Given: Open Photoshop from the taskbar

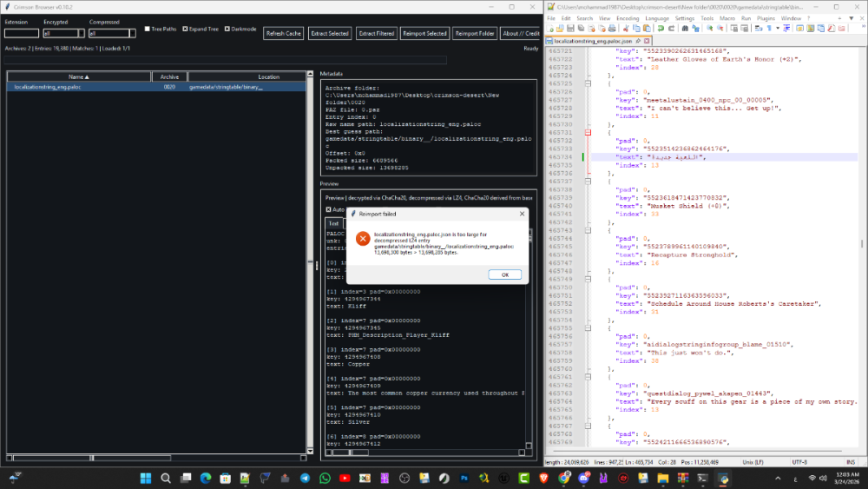Looking at the screenshot, I should (464, 478).
